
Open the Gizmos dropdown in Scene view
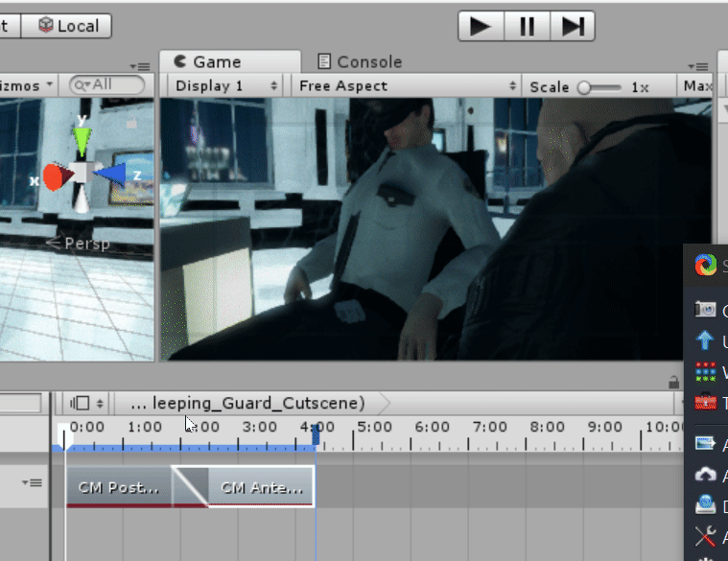(x=27, y=85)
